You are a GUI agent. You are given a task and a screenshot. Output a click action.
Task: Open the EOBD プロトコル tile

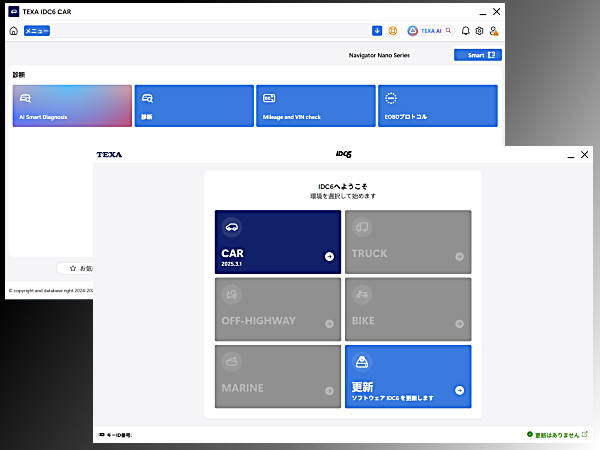[437, 106]
